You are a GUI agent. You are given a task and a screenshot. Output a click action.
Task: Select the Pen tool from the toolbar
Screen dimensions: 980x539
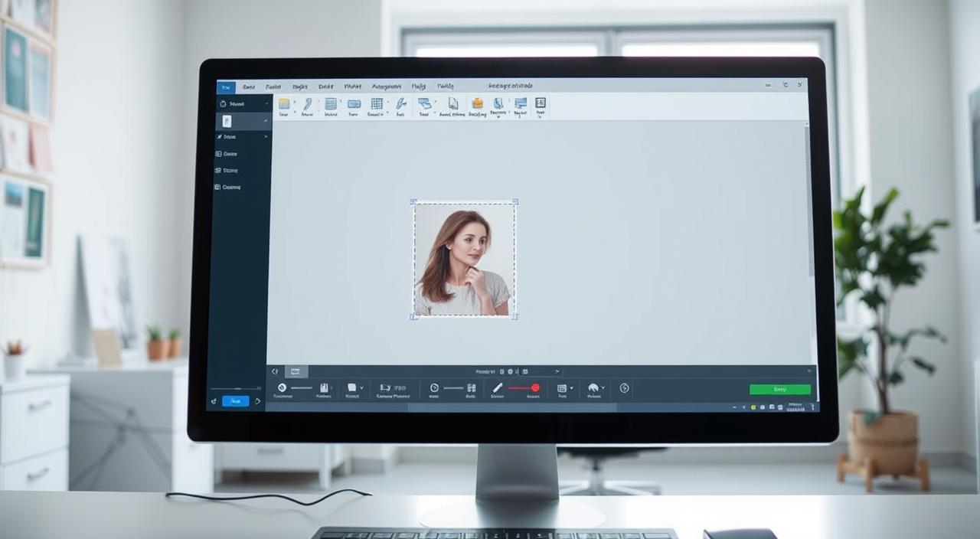tap(308, 104)
